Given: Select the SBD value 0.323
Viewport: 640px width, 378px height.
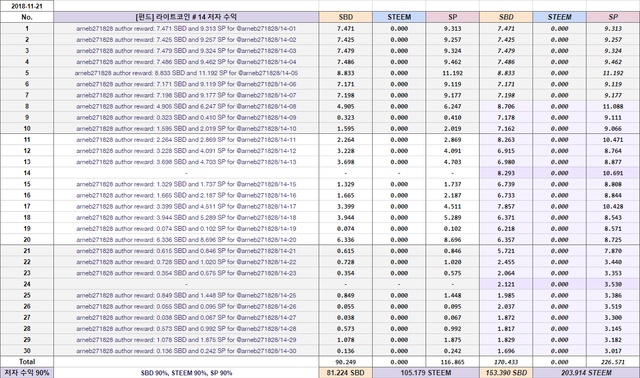Looking at the screenshot, I should [346, 118].
